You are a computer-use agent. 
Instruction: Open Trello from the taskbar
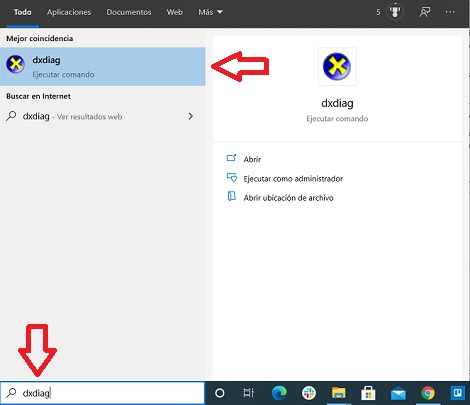[x=458, y=393]
